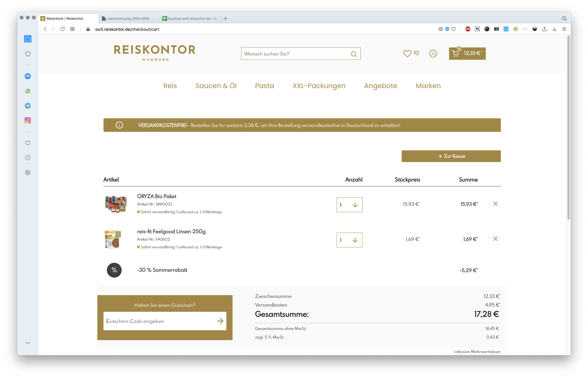Submit the voucher code arrow
This screenshot has height=378, width=588.
[x=220, y=321]
